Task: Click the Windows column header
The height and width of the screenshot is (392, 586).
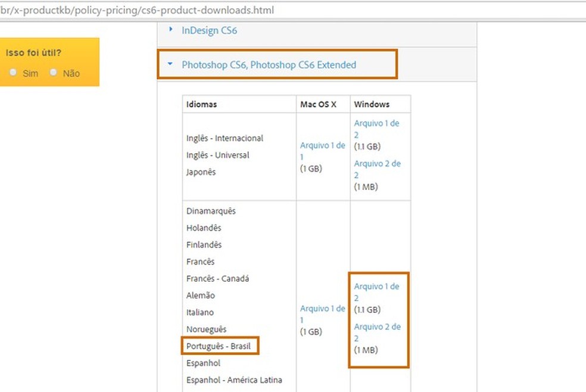Action: coord(372,104)
